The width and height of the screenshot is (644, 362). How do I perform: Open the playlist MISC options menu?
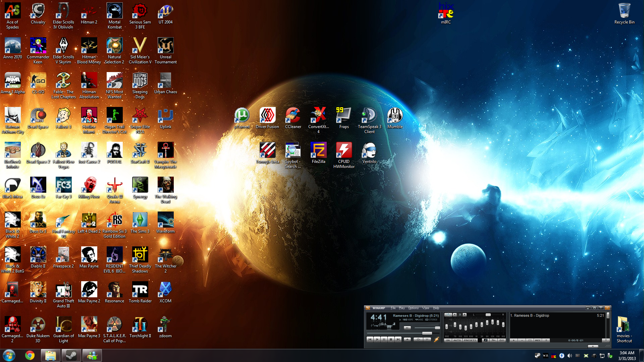(538, 340)
